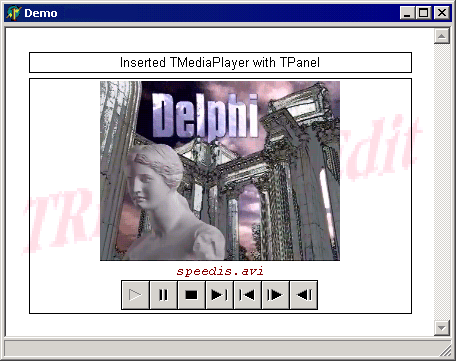Click the Demo title bar text

click(41, 13)
